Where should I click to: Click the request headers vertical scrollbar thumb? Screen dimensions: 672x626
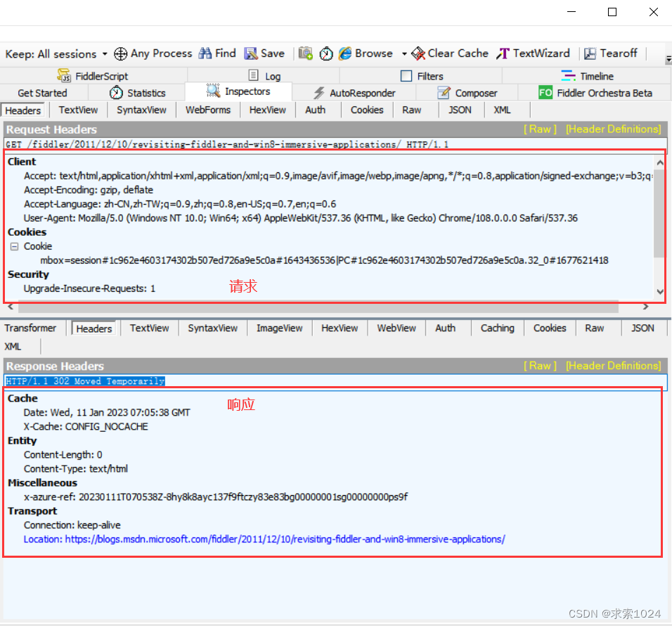point(659,213)
